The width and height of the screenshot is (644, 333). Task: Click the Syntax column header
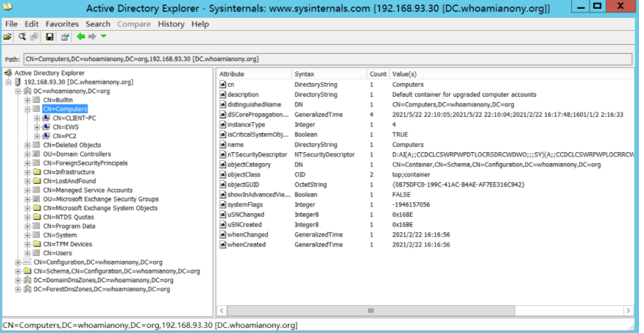[x=327, y=74]
